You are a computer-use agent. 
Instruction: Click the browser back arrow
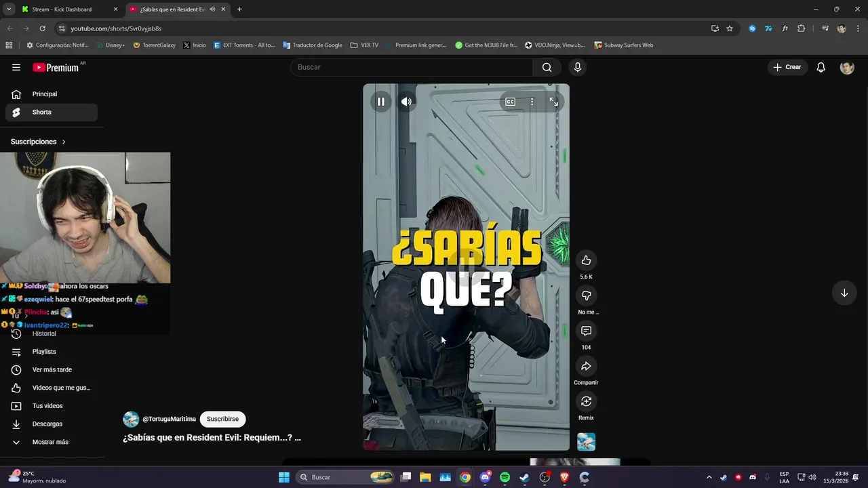tap(9, 28)
